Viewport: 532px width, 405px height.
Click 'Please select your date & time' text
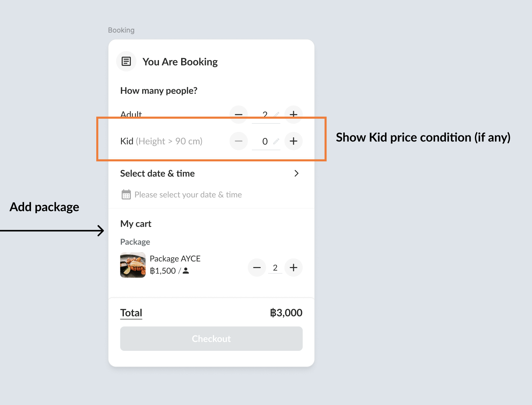point(188,195)
